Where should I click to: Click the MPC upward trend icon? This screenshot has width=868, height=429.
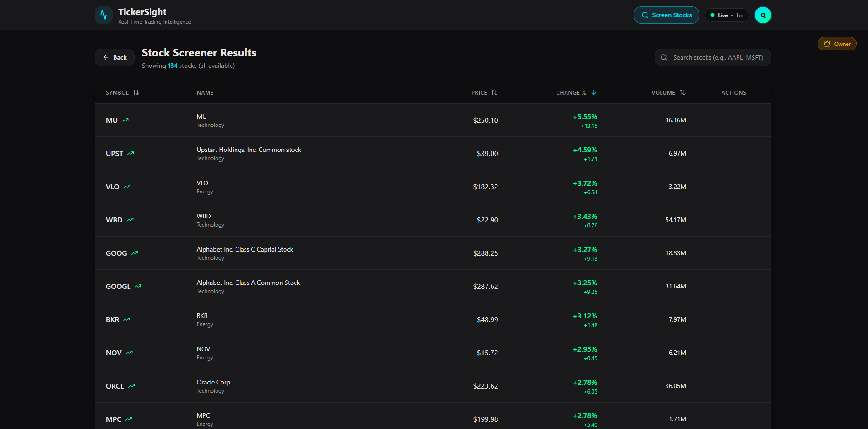(129, 419)
